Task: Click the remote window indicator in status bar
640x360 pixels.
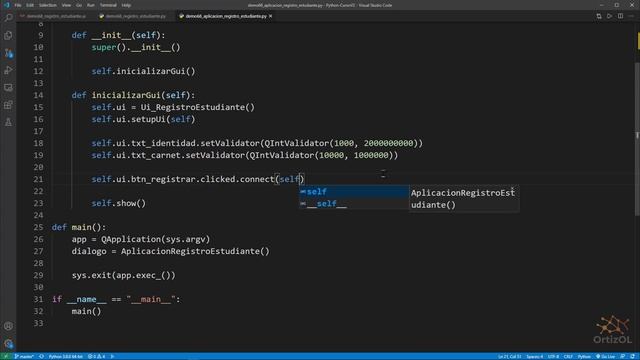Action: 6,356
